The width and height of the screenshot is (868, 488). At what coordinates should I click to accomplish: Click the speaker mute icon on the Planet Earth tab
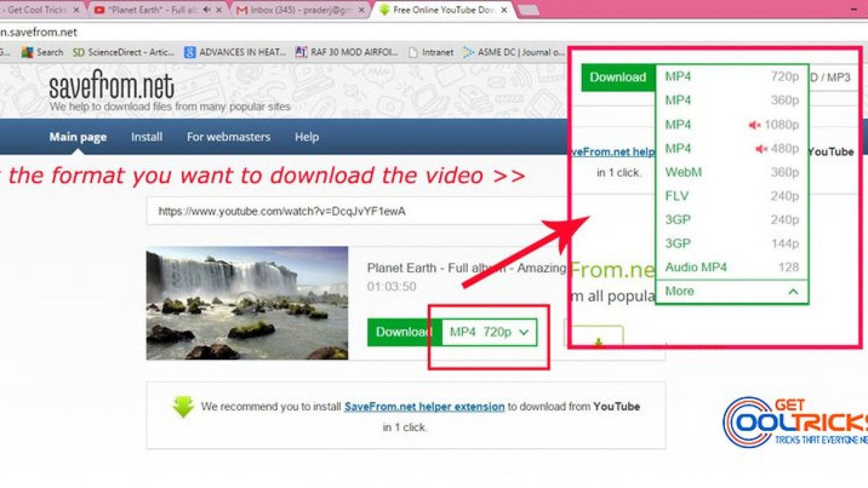(206, 10)
